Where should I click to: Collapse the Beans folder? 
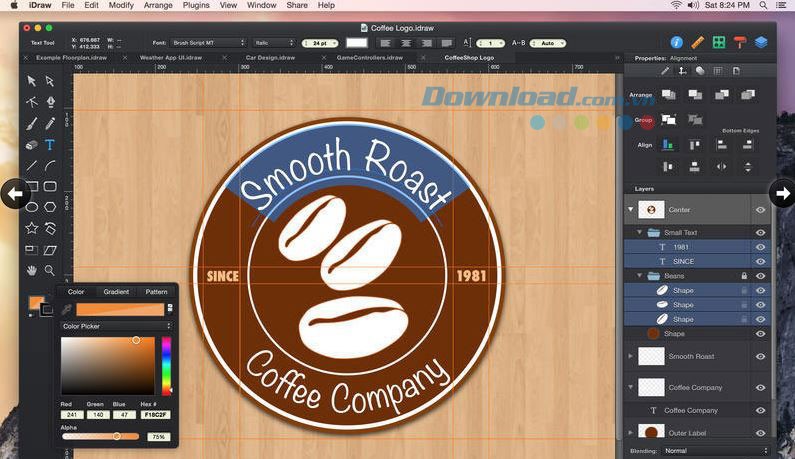coord(640,276)
